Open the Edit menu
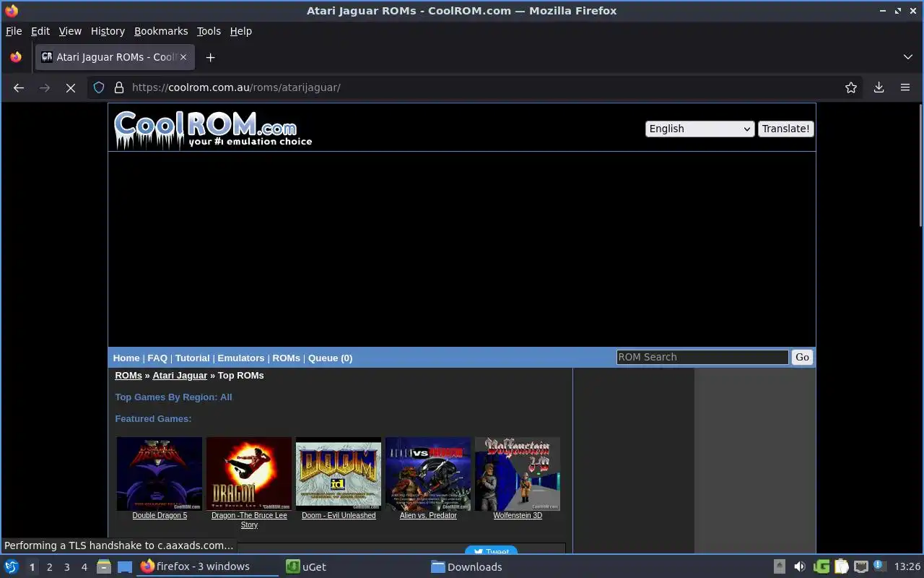This screenshot has width=924, height=578. 40,31
